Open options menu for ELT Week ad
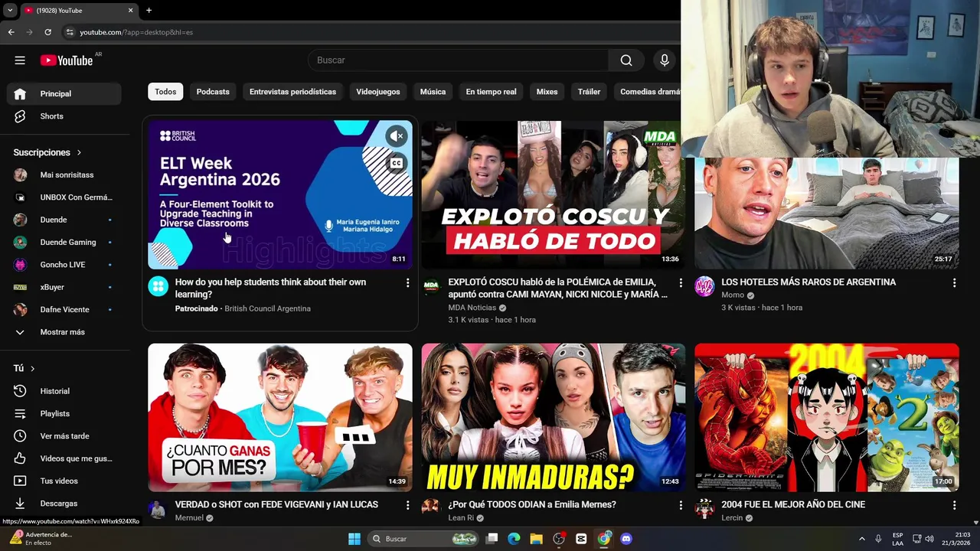 (407, 283)
